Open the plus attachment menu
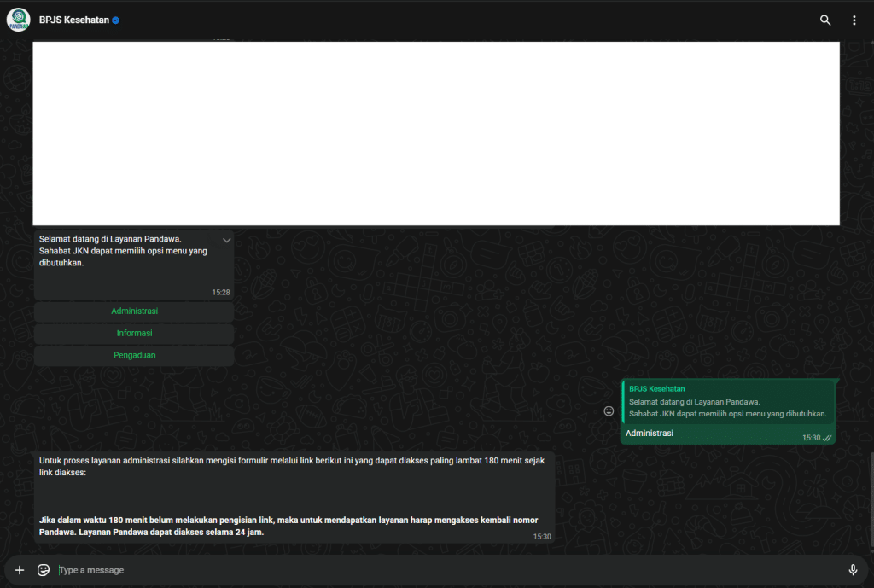 pyautogui.click(x=20, y=570)
